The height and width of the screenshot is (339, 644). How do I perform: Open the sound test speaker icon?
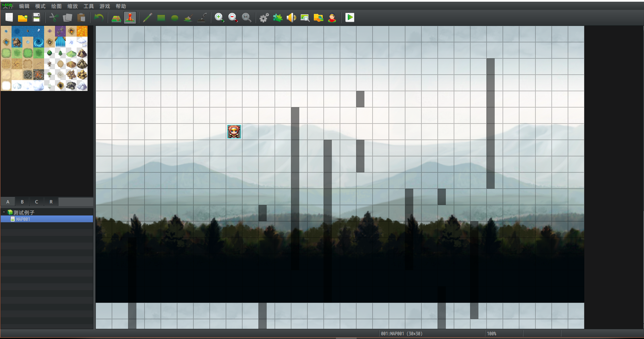coord(291,18)
